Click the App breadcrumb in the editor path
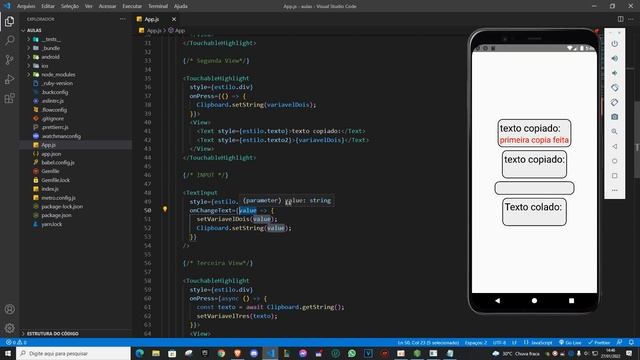 (177, 30)
